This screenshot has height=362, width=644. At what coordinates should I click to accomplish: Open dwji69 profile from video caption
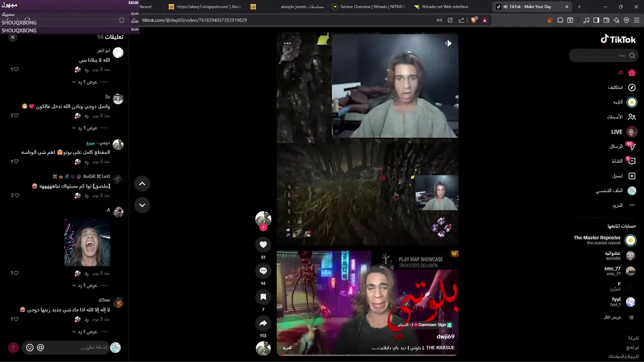pyautogui.click(x=445, y=337)
